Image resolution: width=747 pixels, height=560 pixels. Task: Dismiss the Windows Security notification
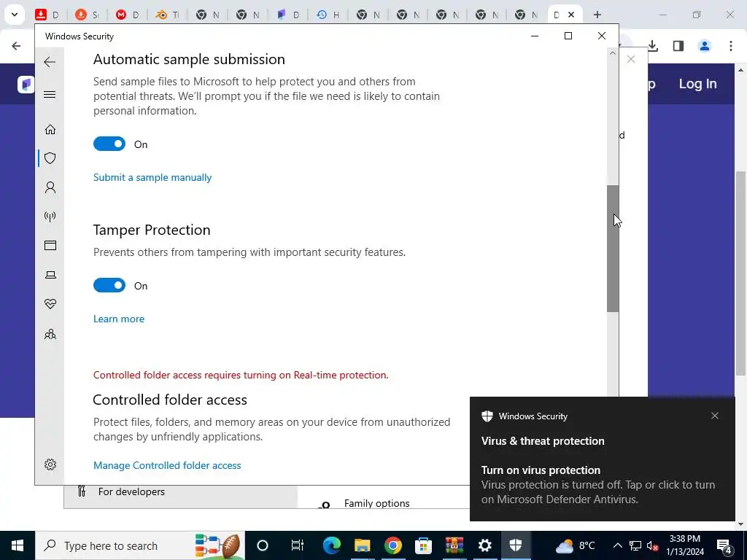(x=715, y=416)
